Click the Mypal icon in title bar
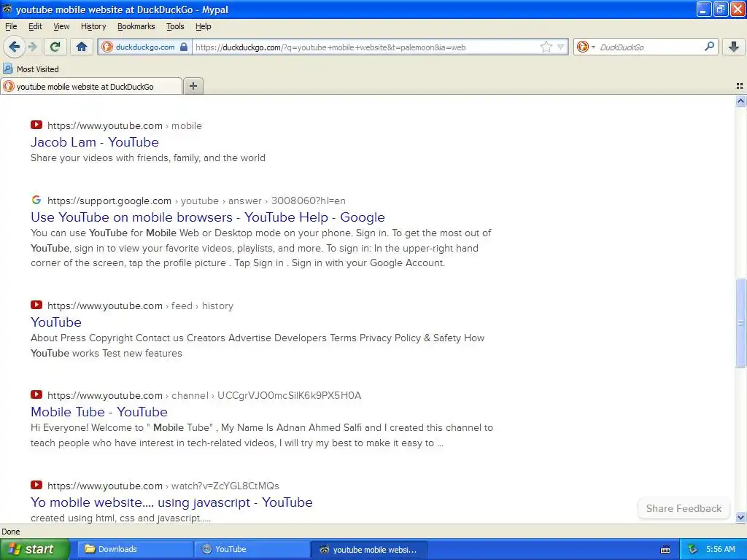747x560 pixels. point(7,9)
